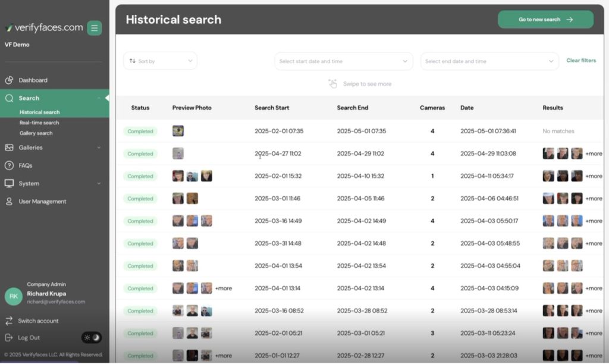
Task: Click the Date column header
Action: [467, 108]
